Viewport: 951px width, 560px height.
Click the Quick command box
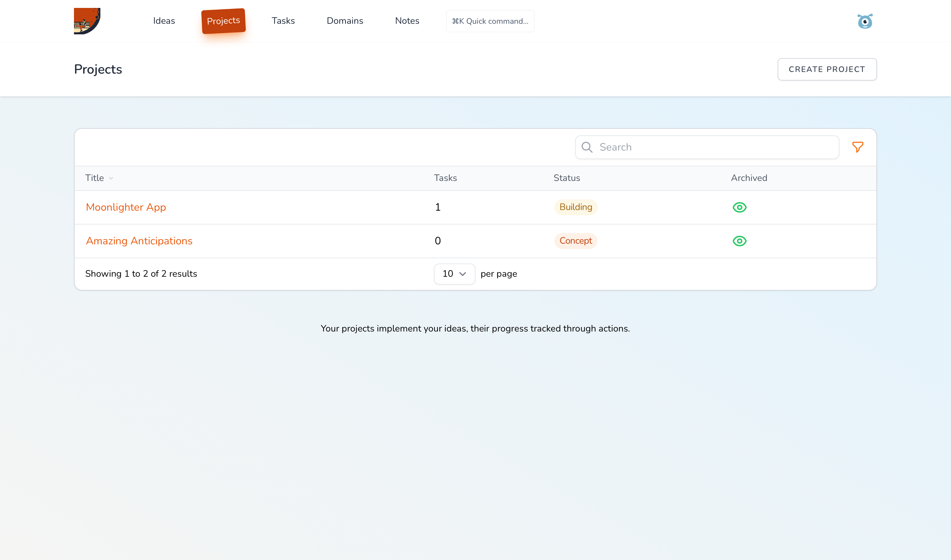click(490, 21)
